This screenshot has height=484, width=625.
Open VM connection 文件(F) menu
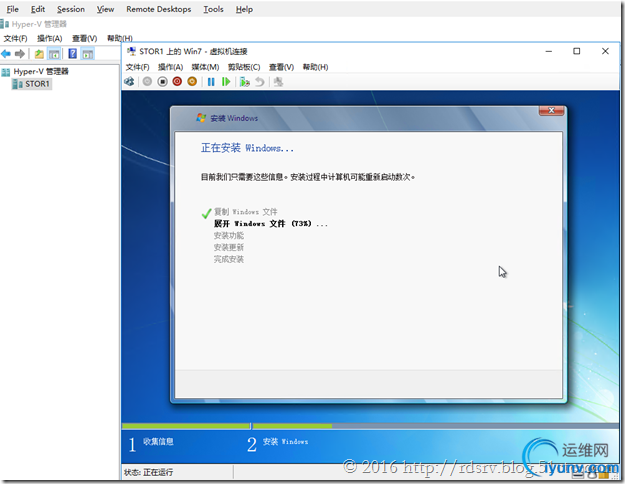coord(138,67)
